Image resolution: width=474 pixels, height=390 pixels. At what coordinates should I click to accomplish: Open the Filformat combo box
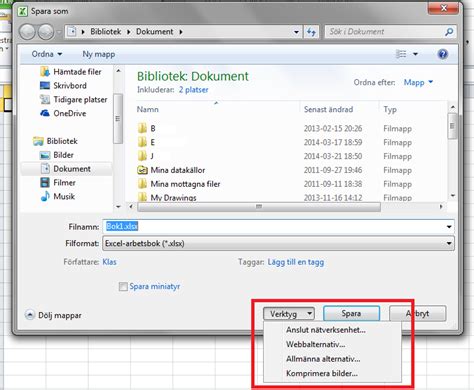point(278,243)
